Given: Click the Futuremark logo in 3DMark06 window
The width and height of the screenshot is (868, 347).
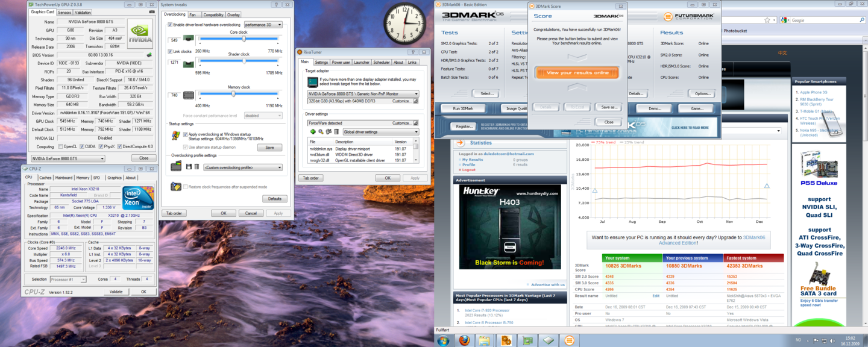Looking at the screenshot, I should 689,17.
